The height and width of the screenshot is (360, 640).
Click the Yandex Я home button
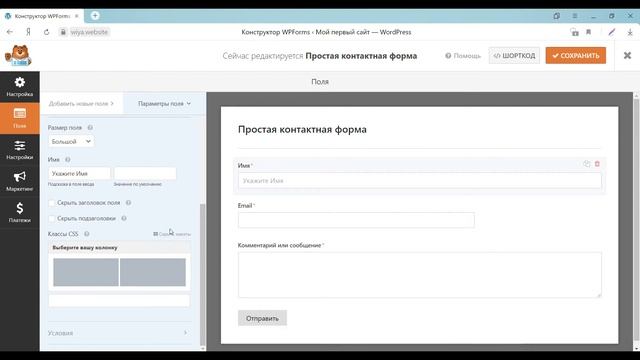28,32
